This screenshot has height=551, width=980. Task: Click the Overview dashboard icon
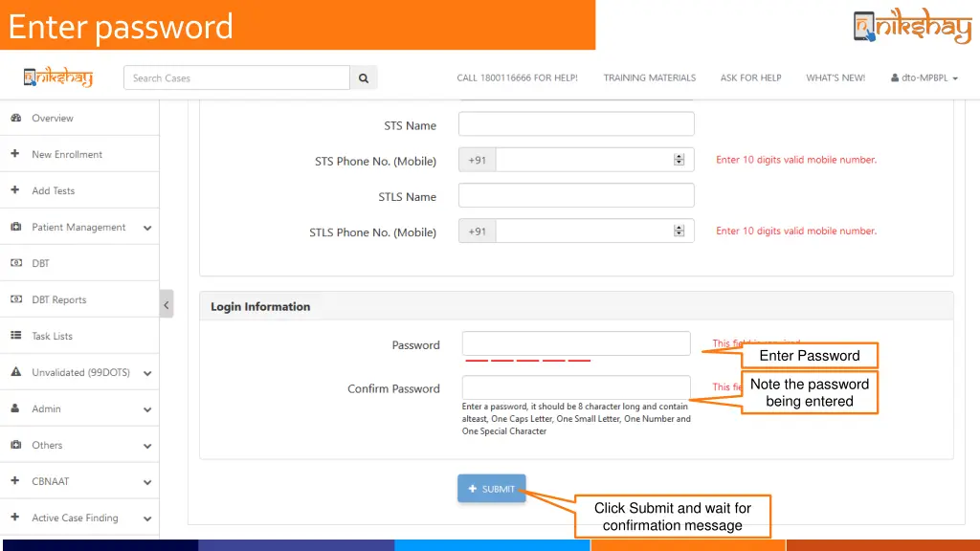coord(16,118)
